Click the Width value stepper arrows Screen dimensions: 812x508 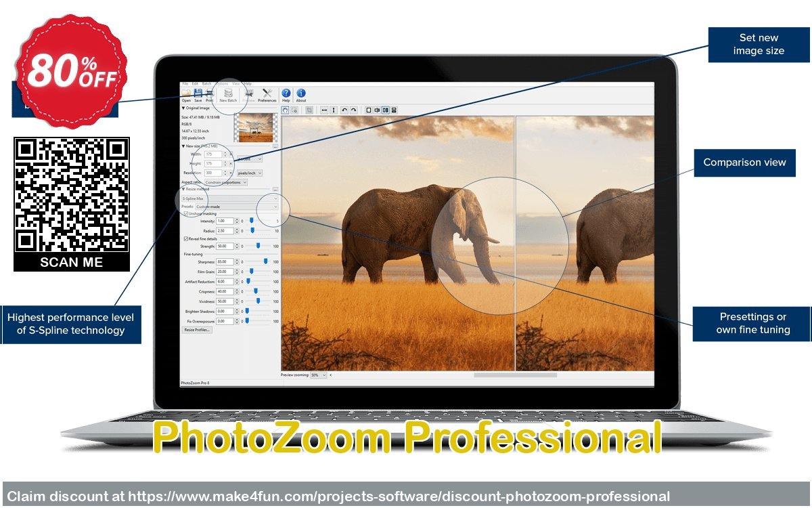pyautogui.click(x=225, y=154)
